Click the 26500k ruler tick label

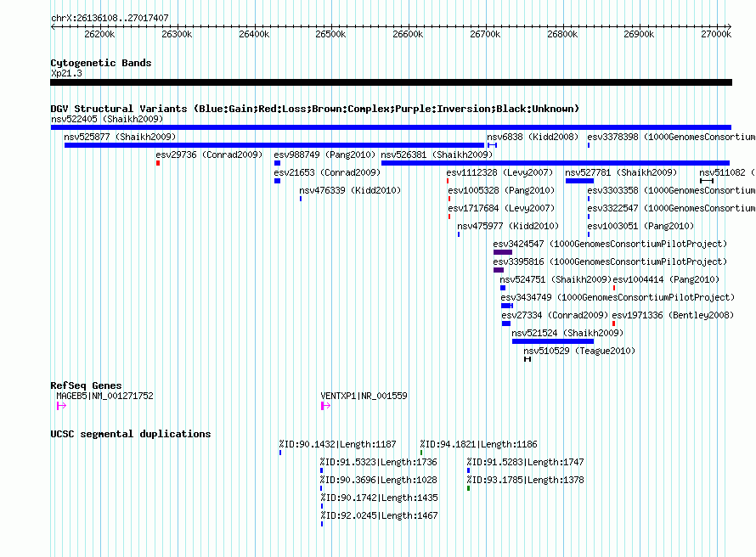(330, 34)
